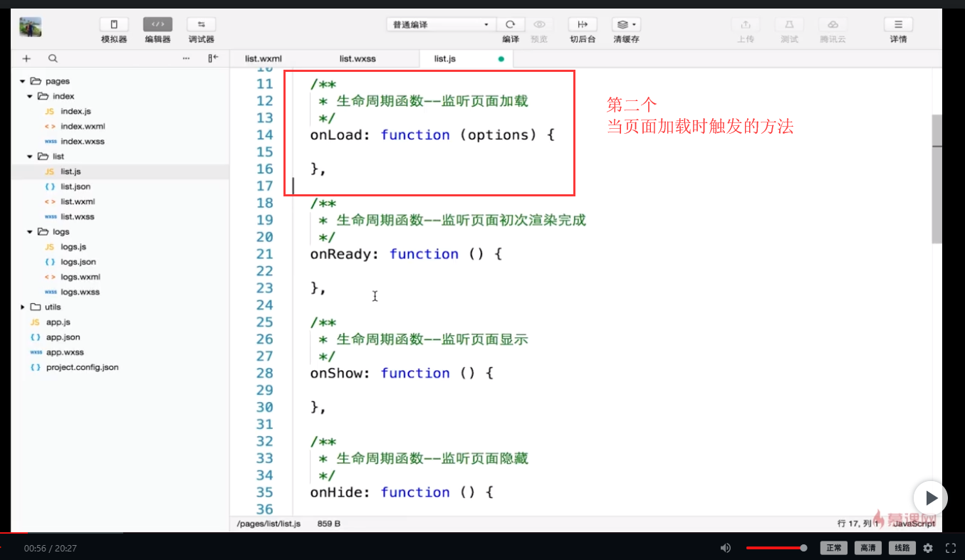Toggle the 模拟器 simulator panel button
This screenshot has width=965, height=560.
point(114,24)
